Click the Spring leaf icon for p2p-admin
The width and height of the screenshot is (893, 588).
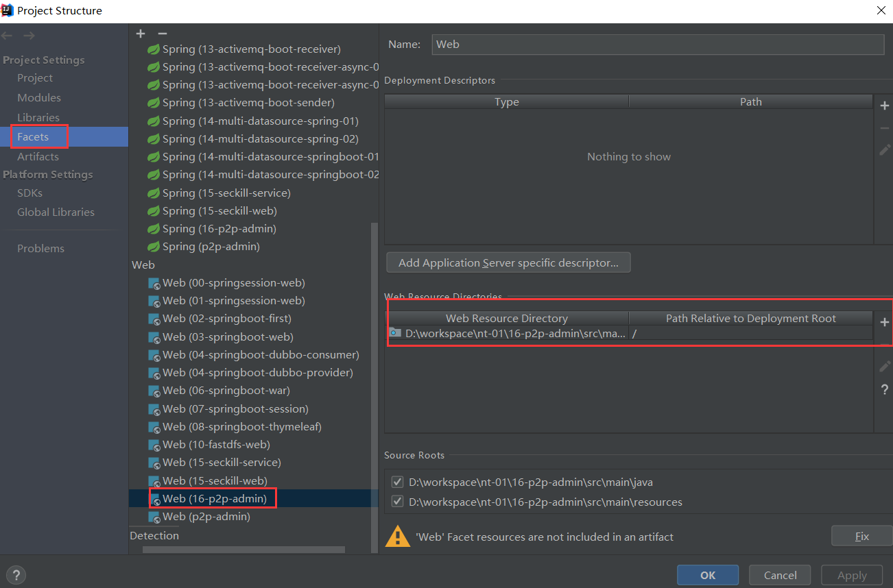click(x=154, y=246)
